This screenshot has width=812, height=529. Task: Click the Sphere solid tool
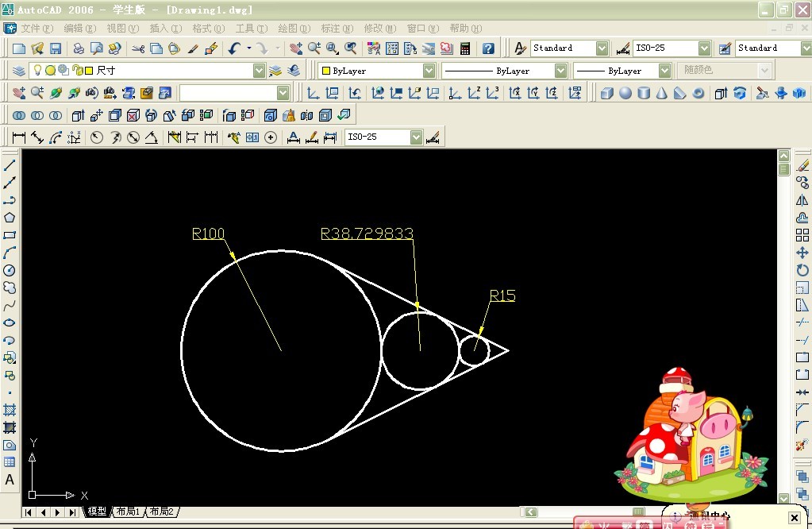(625, 93)
